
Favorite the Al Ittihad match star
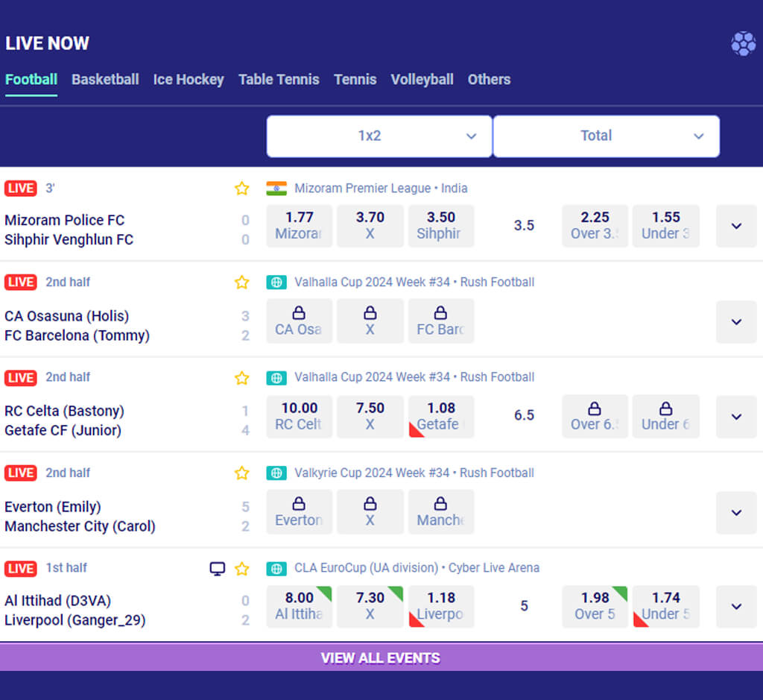[242, 569]
